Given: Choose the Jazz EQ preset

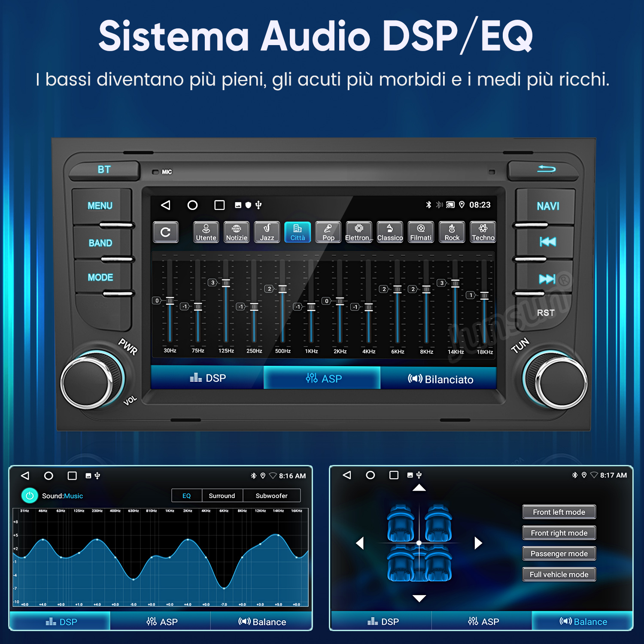Looking at the screenshot, I should (x=267, y=232).
